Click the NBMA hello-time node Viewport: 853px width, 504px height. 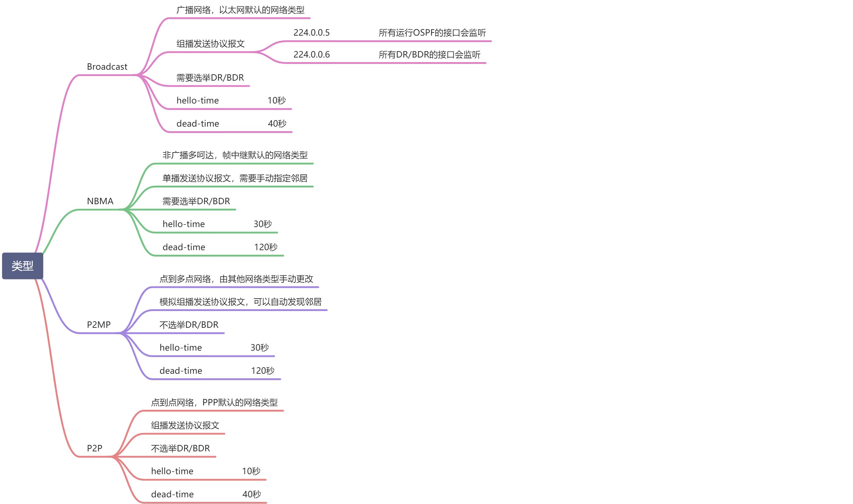pyautogui.click(x=184, y=224)
